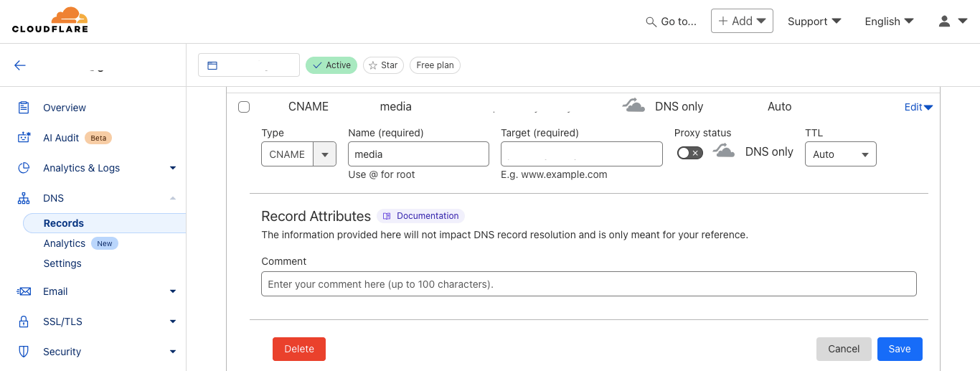Click the Cloudflare logo
This screenshot has height=371, width=980.
pyautogui.click(x=50, y=20)
